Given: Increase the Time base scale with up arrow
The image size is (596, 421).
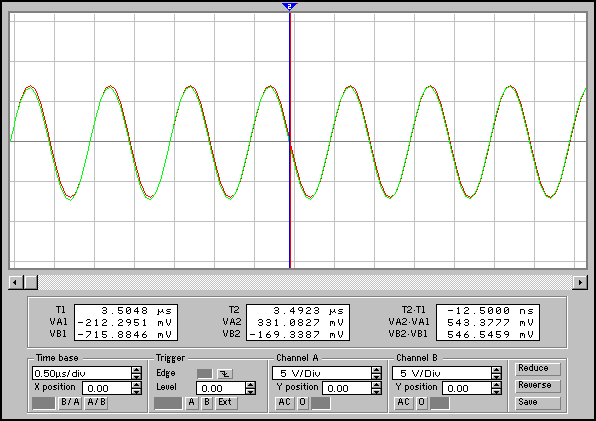Looking at the screenshot, I should pos(136,370).
